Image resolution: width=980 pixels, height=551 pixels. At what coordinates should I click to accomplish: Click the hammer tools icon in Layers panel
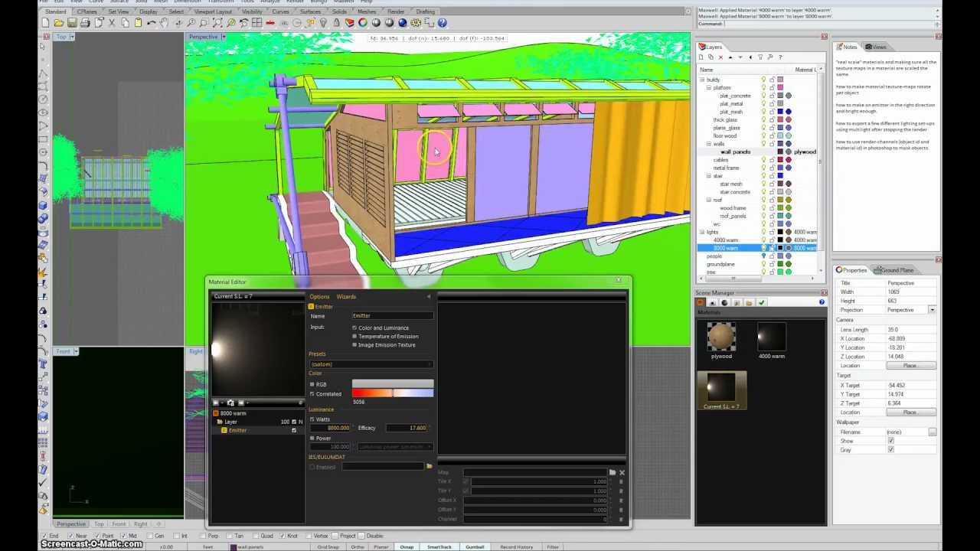coord(770,57)
